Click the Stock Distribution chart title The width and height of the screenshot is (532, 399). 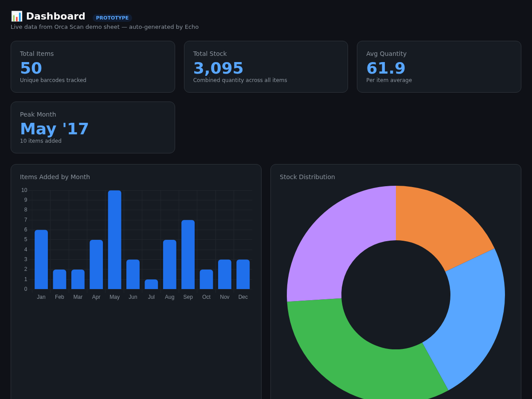[307, 177]
